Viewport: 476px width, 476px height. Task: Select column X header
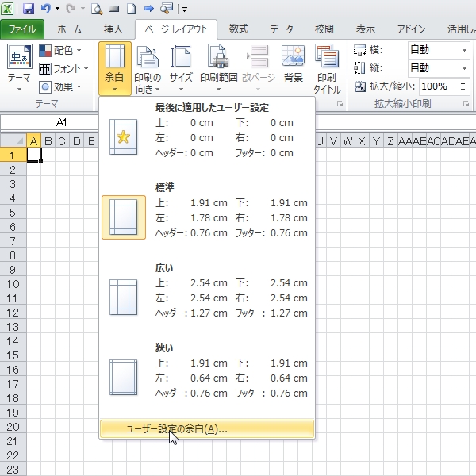pos(362,141)
